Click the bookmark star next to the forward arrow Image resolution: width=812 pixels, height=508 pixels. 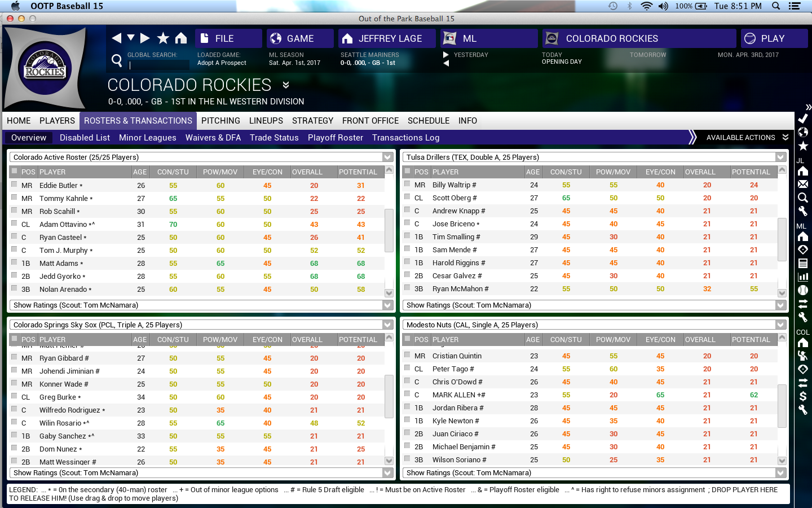(163, 38)
